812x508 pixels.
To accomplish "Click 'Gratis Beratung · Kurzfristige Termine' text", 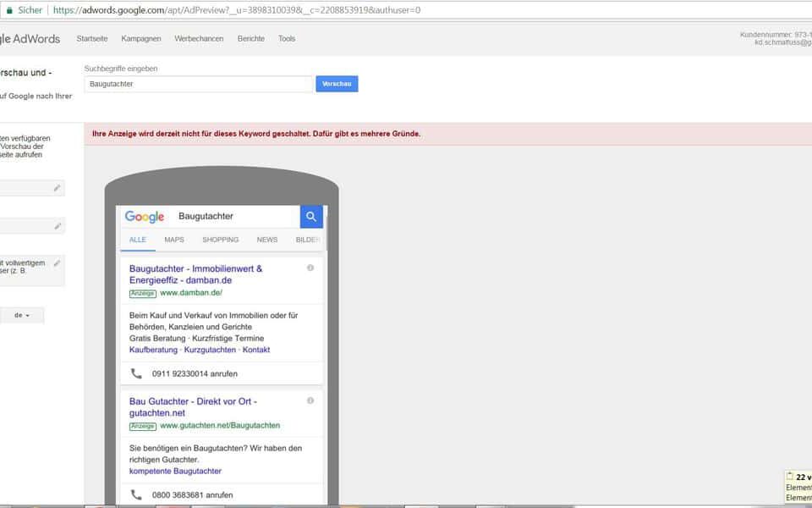I will click(196, 339).
